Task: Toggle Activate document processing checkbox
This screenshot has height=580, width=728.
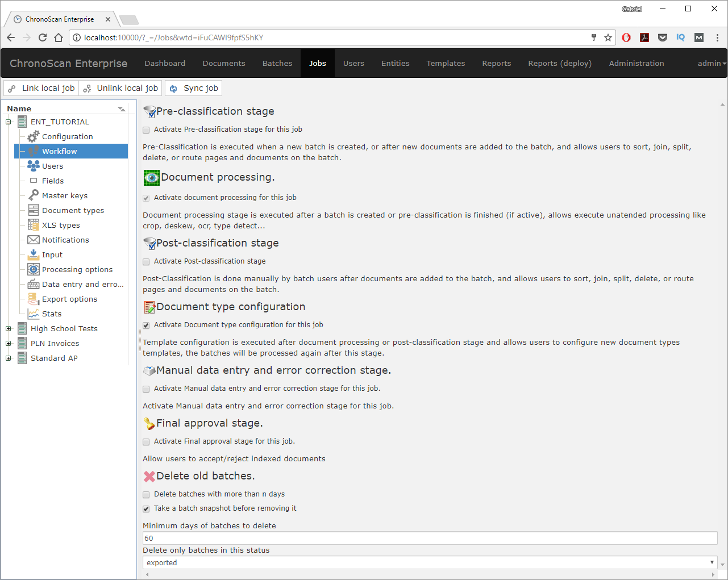Action: 146,198
